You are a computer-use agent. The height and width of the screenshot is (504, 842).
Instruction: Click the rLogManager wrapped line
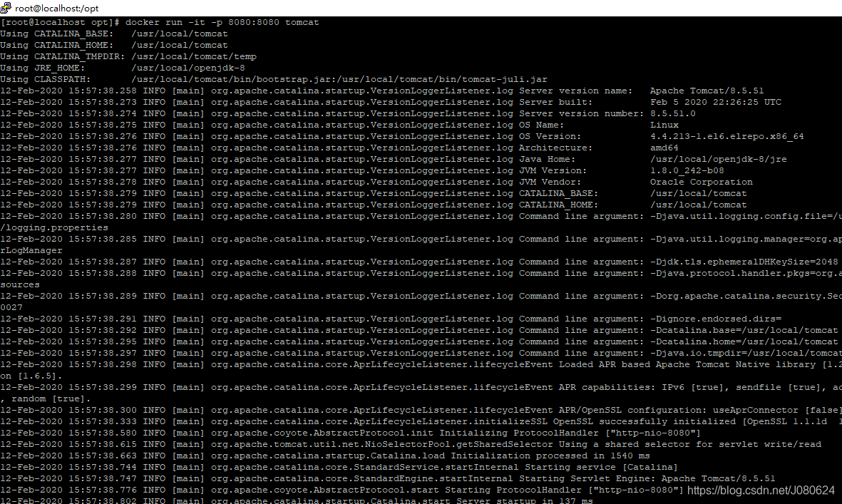tap(31, 251)
